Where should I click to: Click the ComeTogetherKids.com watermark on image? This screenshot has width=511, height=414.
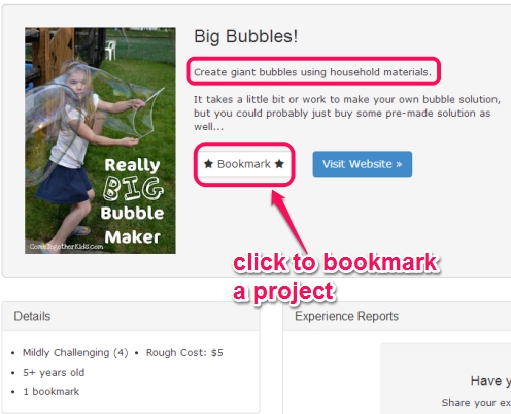(66, 247)
